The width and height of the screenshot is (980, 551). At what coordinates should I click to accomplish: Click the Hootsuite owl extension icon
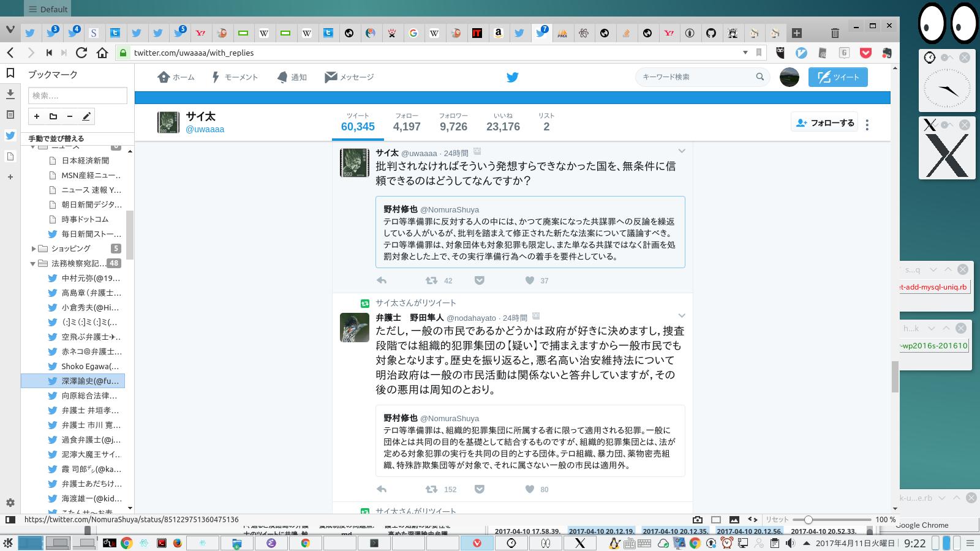click(780, 53)
